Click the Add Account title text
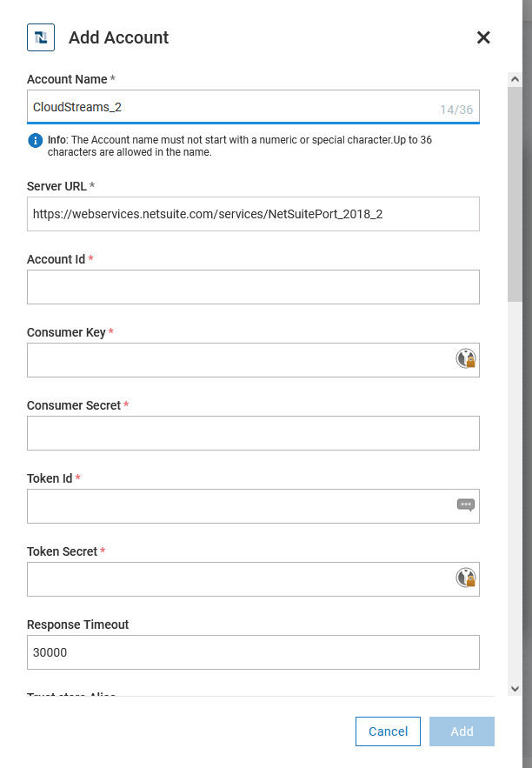Screen dimensions: 532x768 (x=118, y=37)
